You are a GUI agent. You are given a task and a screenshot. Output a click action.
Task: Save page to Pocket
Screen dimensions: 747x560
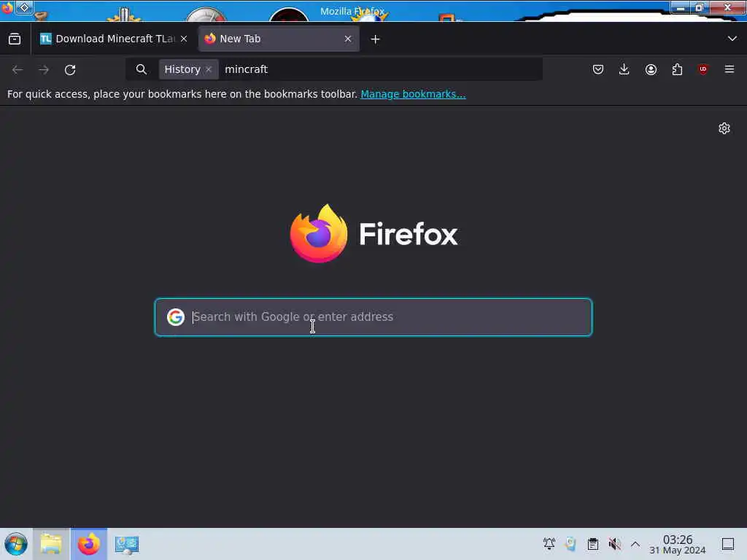pyautogui.click(x=598, y=69)
